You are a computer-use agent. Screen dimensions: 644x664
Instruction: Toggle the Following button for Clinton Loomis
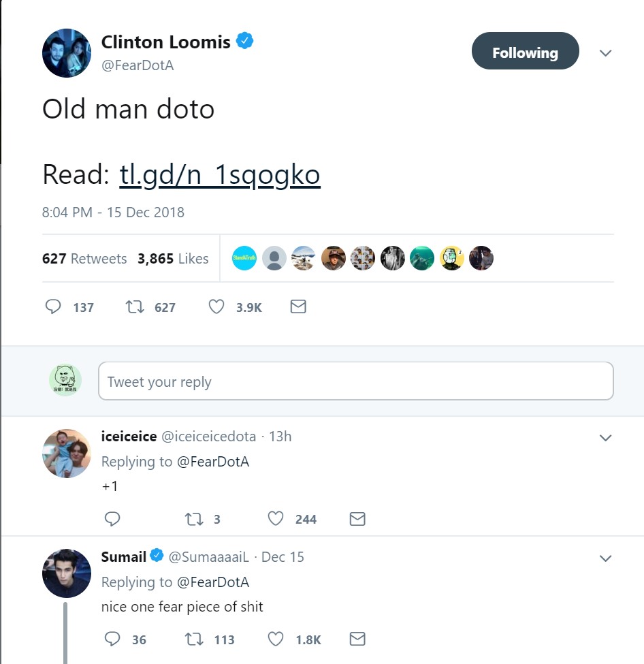pyautogui.click(x=525, y=53)
